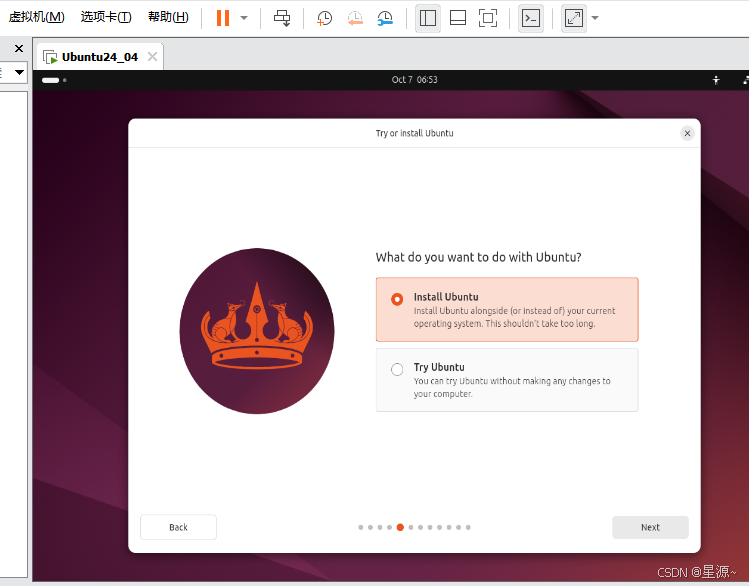This screenshot has width=749, height=586.
Task: Open the snapshot manager
Action: coord(385,18)
